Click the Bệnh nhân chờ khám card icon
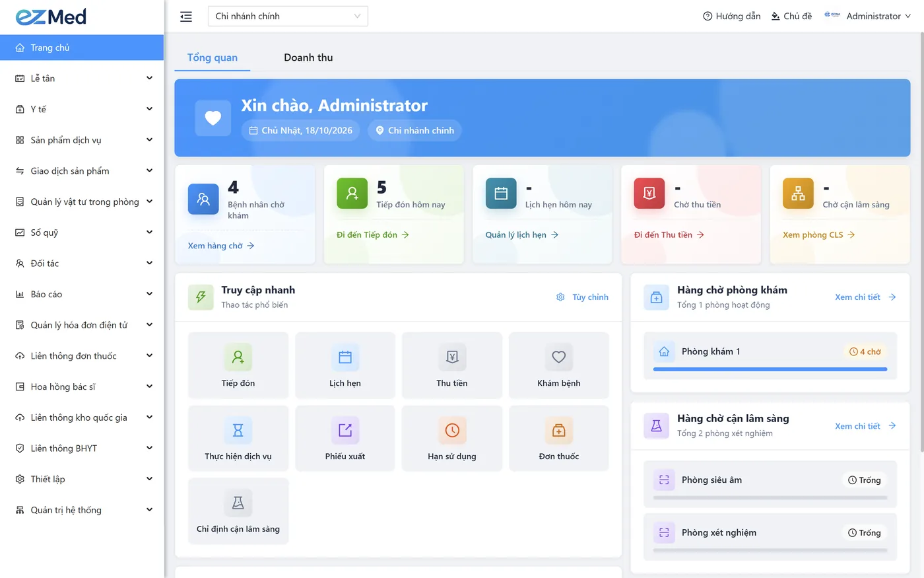Image resolution: width=924 pixels, height=578 pixels. [203, 199]
